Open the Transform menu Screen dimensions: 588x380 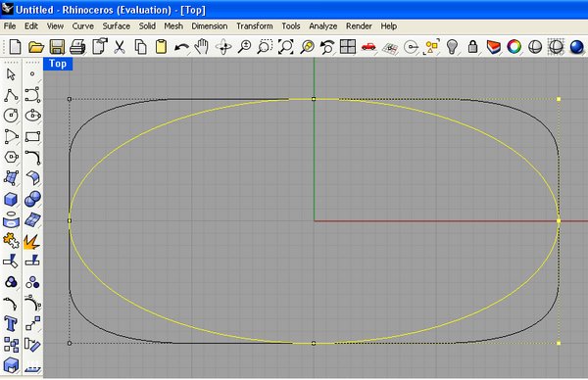[x=255, y=26]
